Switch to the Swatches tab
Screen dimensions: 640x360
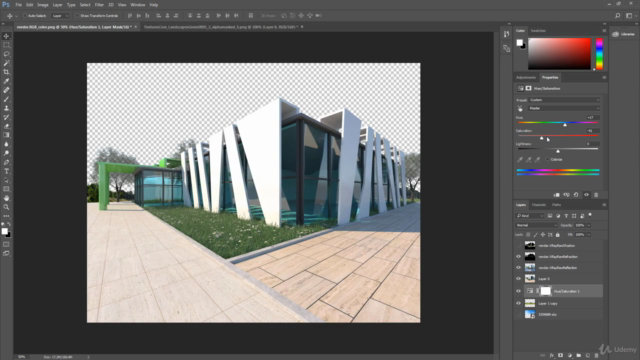pos(538,31)
